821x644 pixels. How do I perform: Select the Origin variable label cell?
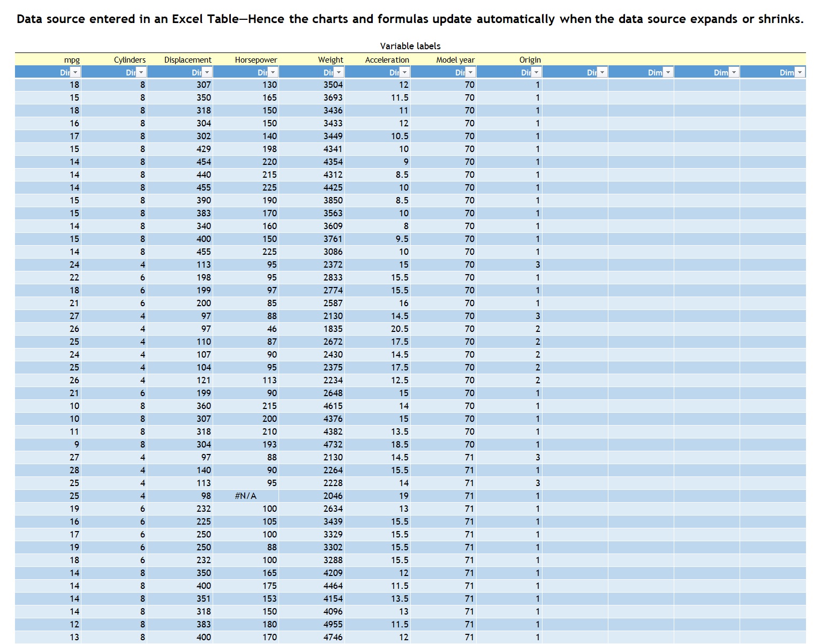click(x=509, y=59)
